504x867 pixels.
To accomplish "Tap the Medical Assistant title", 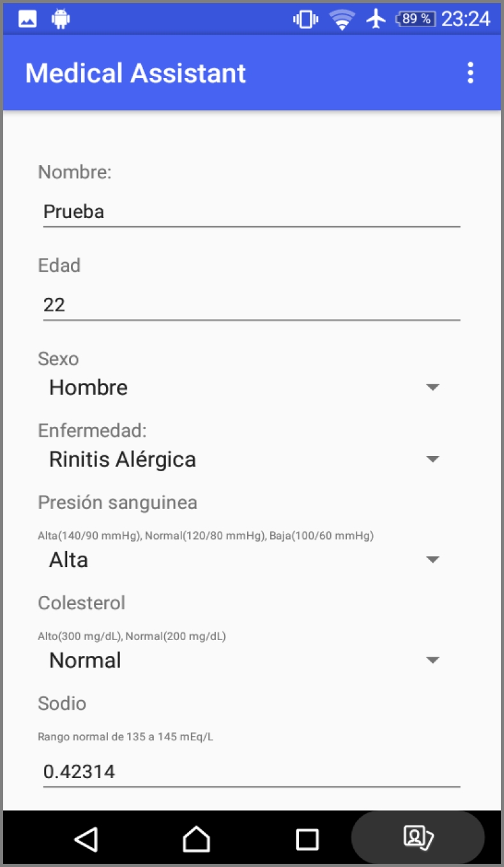I will tap(135, 73).
